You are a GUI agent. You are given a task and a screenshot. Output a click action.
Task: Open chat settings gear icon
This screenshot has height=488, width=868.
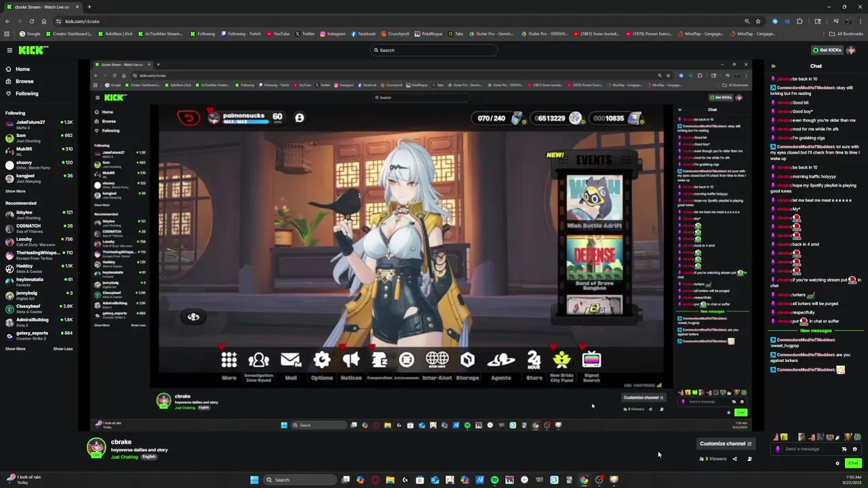click(x=837, y=464)
